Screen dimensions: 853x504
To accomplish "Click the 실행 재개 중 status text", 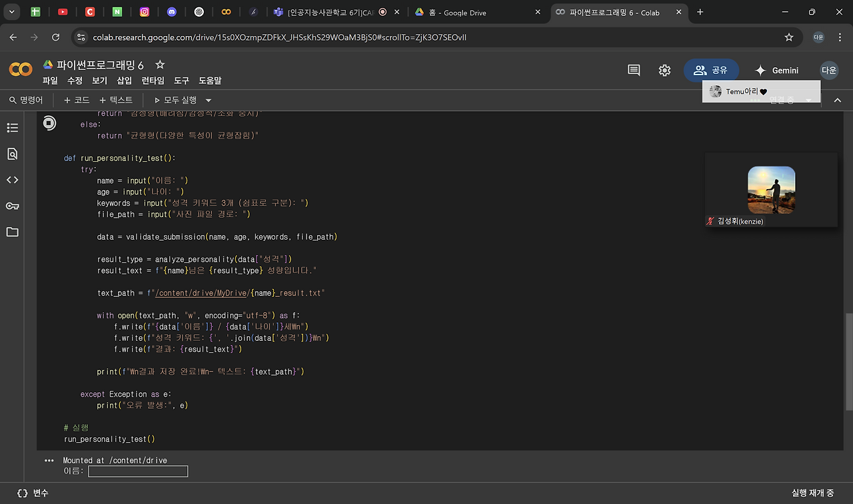I will click(812, 493).
